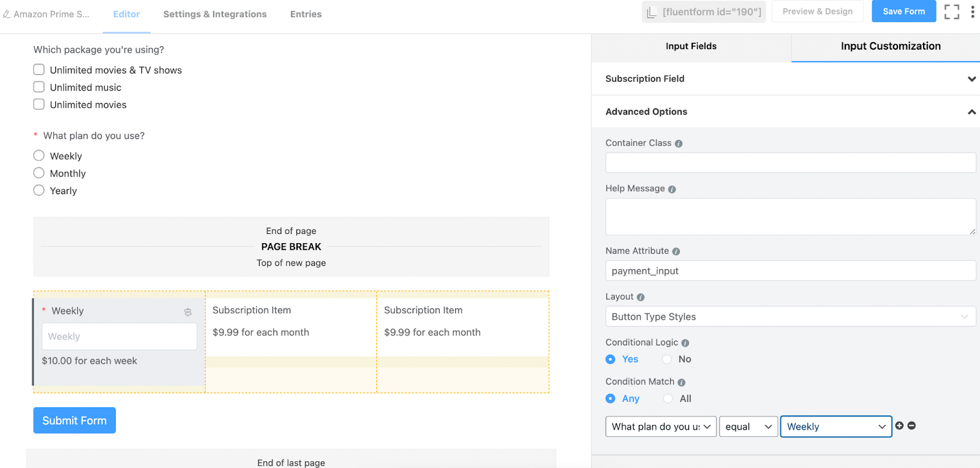Click the pencil icon beside form title

click(x=7, y=14)
